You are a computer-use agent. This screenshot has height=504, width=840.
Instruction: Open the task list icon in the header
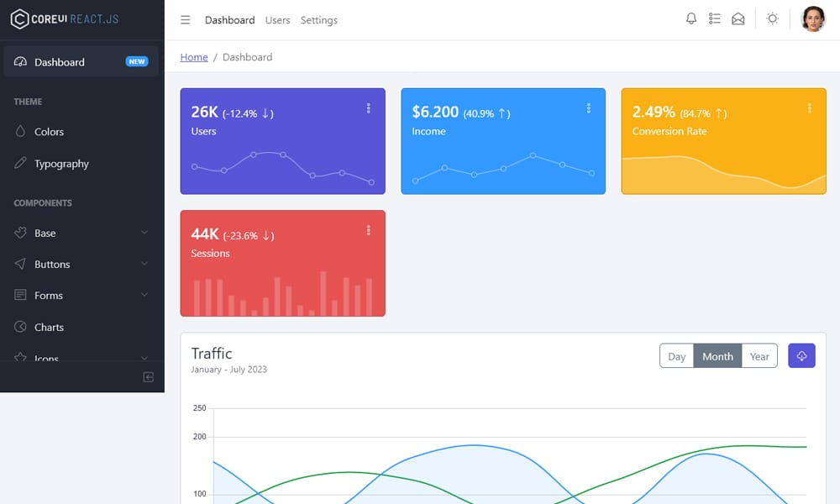tap(715, 18)
